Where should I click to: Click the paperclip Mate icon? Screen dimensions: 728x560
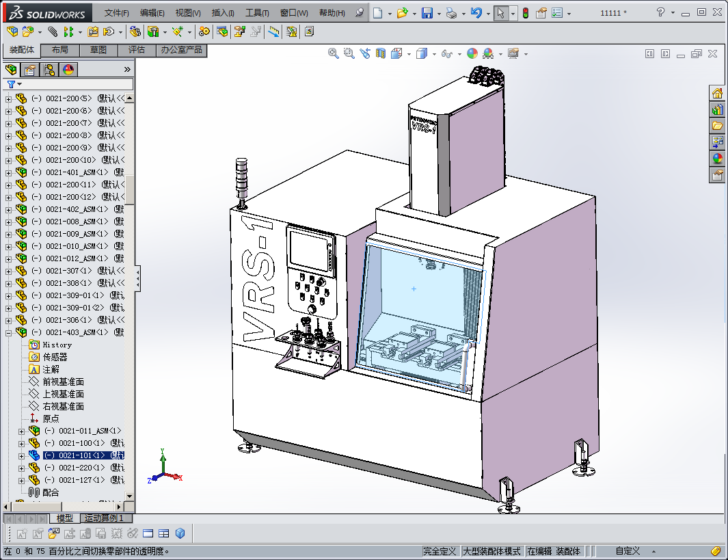coord(53,31)
